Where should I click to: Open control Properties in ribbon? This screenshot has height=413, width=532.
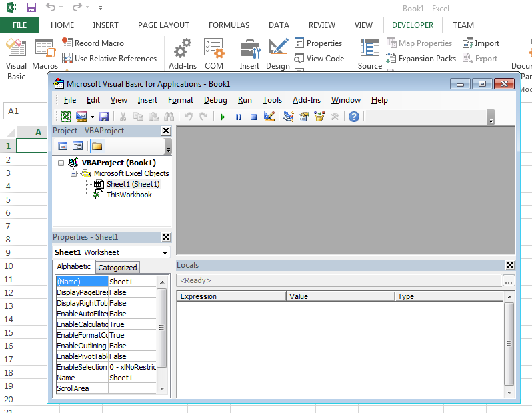pos(318,43)
